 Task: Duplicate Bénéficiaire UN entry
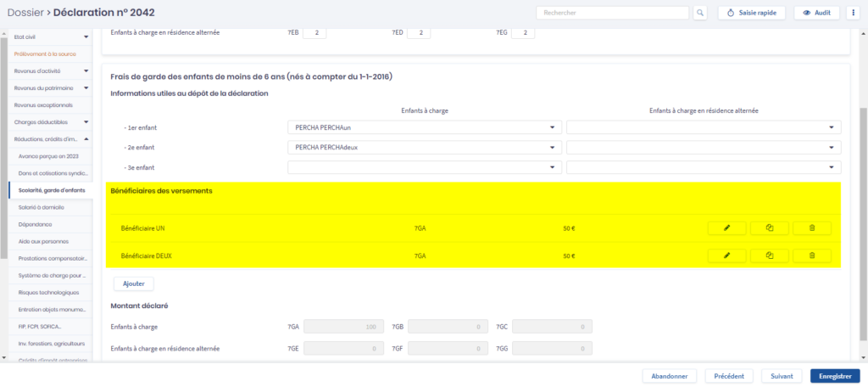pyautogui.click(x=769, y=228)
